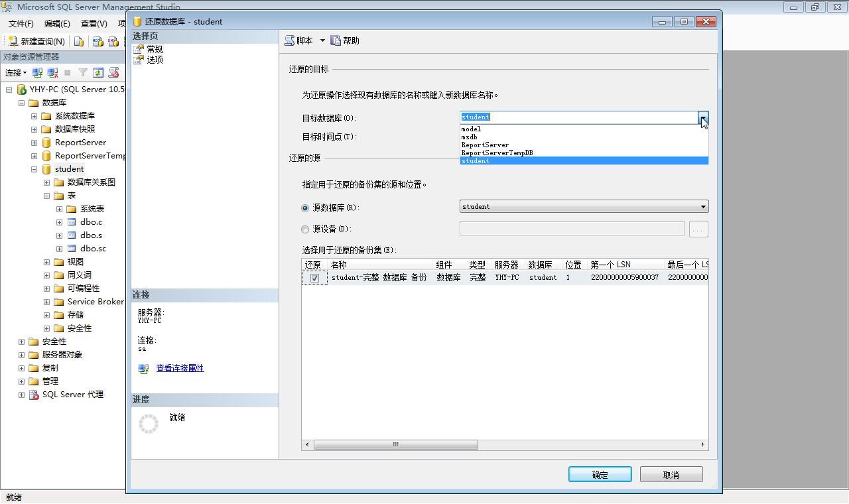Click the ReportServer database icon in tree

[46, 143]
